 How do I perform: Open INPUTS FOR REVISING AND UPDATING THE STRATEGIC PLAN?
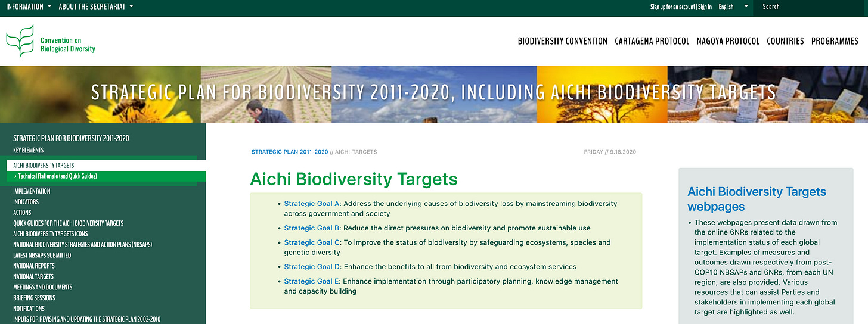87,319
